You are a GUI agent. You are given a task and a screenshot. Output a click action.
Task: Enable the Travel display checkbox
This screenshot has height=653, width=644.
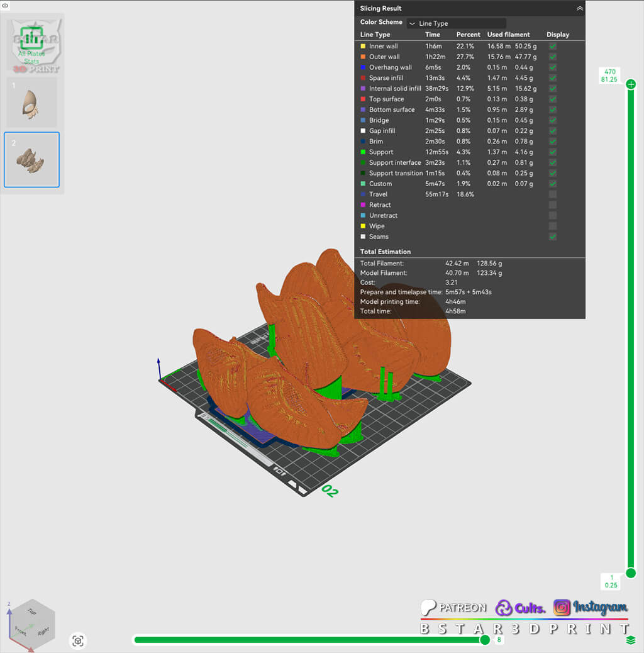click(x=552, y=194)
